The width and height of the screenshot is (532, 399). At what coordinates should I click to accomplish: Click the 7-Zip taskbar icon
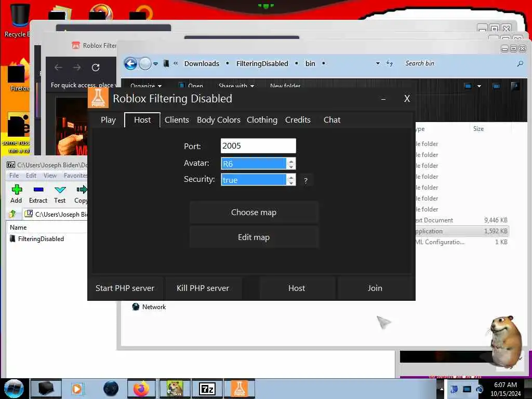click(x=207, y=389)
